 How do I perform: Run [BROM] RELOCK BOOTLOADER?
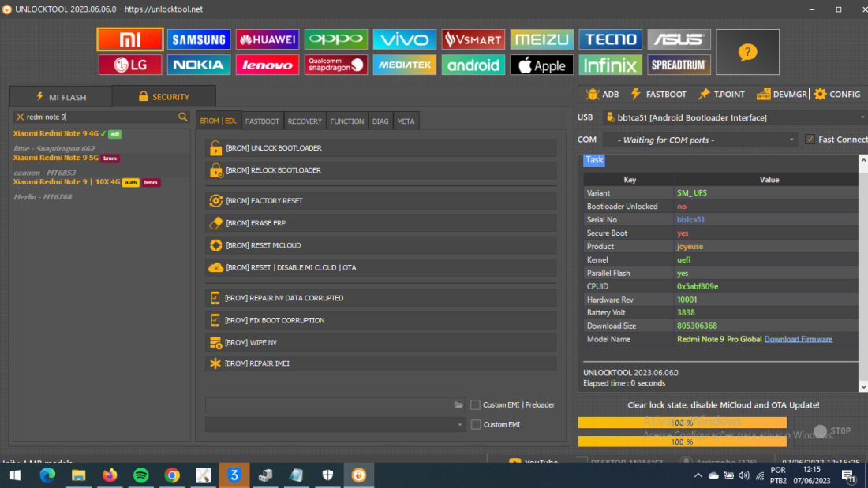[381, 170]
